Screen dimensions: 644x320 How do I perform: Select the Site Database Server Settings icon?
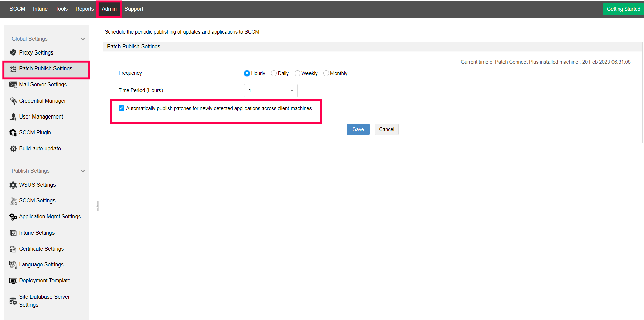click(x=13, y=300)
